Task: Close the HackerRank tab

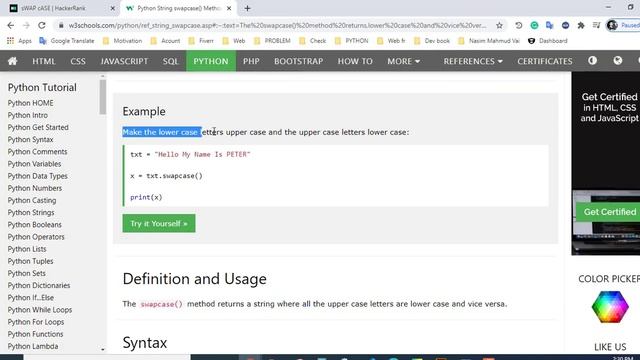Action: point(113,8)
